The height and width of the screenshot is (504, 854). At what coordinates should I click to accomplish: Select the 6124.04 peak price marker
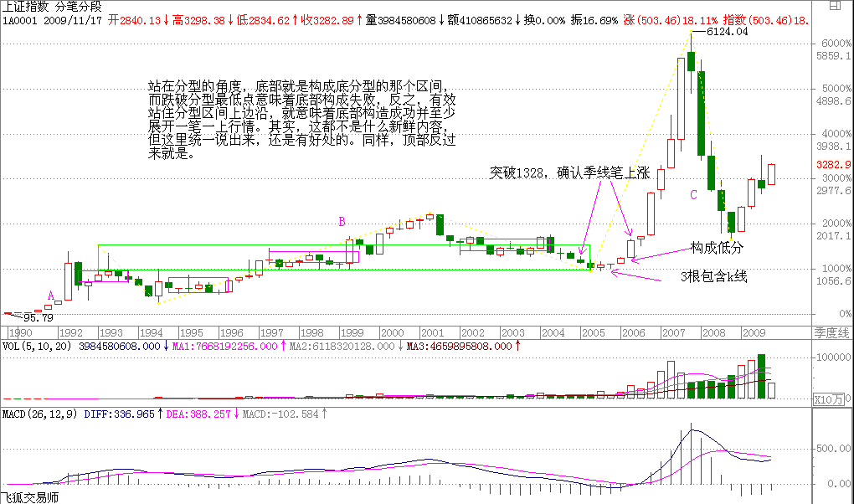[x=725, y=31]
